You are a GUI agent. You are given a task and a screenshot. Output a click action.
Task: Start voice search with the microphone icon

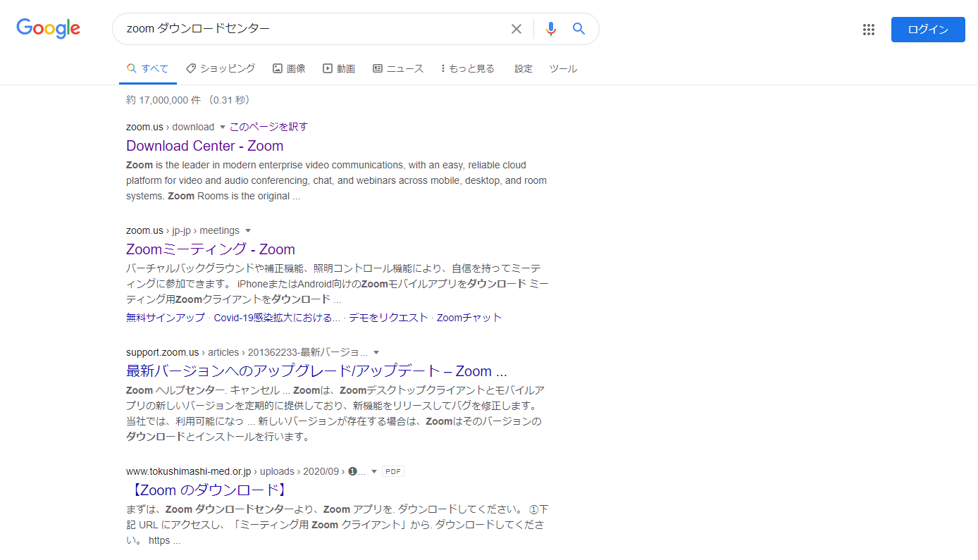pyautogui.click(x=551, y=29)
